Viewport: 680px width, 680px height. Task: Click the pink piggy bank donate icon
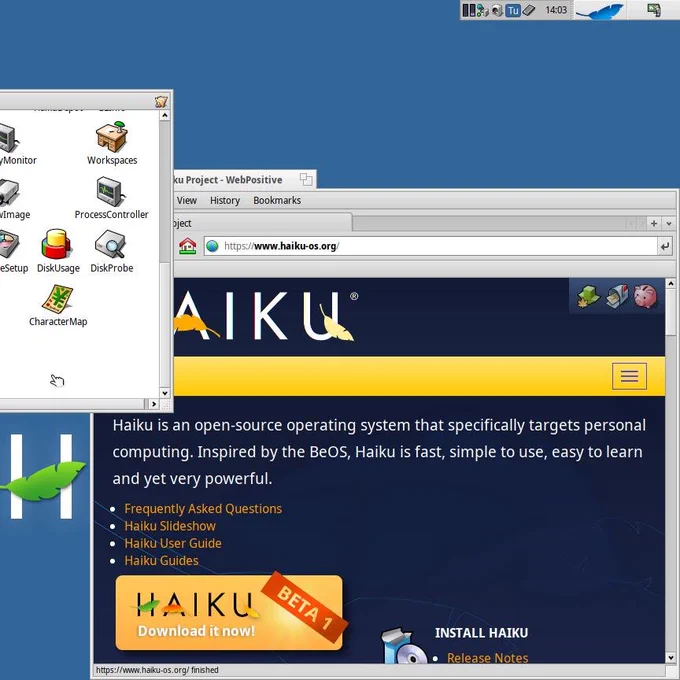point(645,297)
